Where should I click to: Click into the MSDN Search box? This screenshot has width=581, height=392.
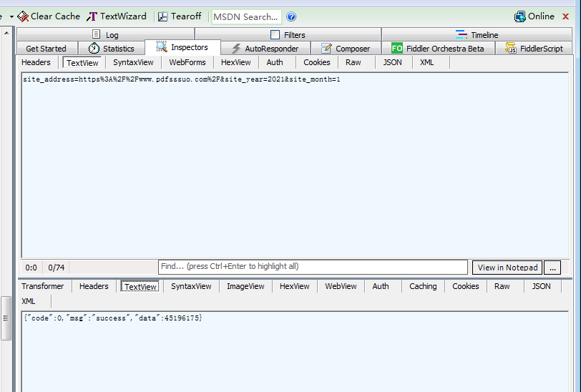tap(246, 17)
